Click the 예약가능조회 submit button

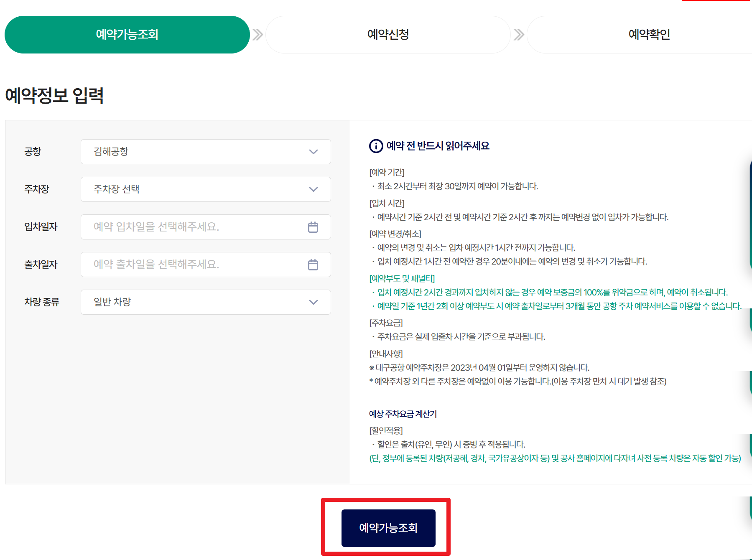(x=387, y=527)
